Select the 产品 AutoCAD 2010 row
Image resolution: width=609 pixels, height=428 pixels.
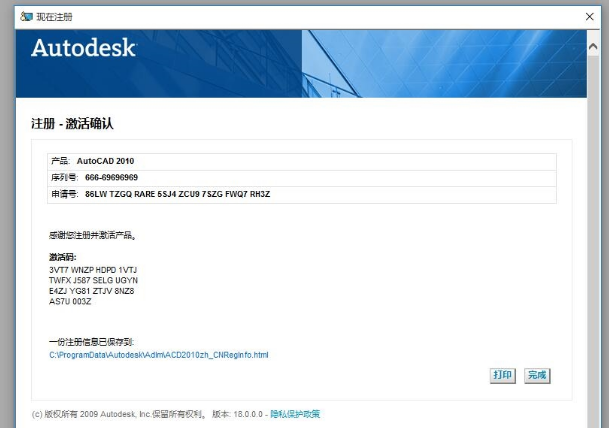(x=302, y=161)
